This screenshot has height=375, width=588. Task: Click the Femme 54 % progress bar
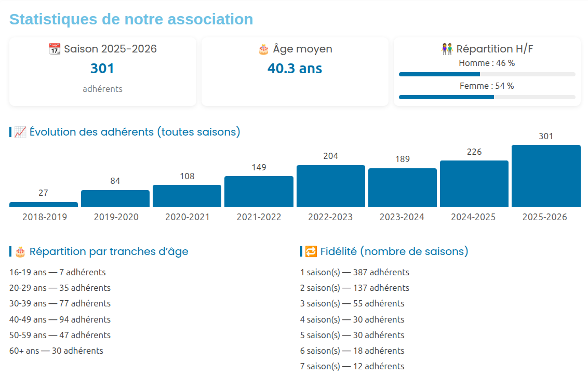[487, 97]
